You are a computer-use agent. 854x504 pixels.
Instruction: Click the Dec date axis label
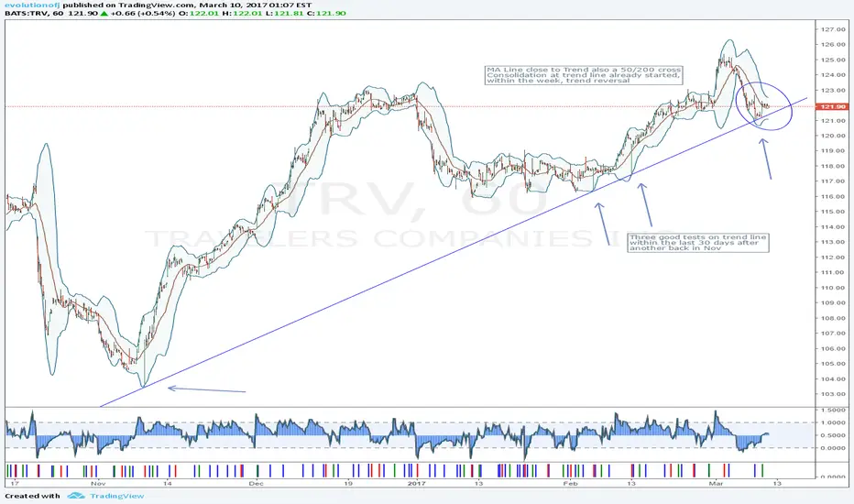click(256, 483)
